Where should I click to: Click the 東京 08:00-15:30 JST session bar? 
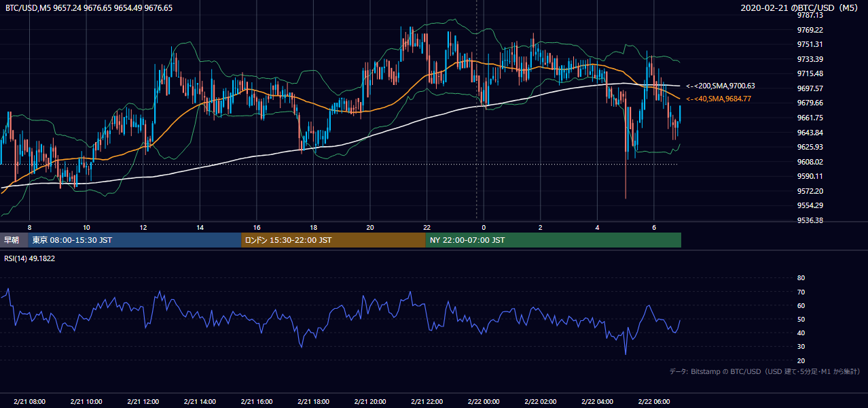[x=134, y=240]
